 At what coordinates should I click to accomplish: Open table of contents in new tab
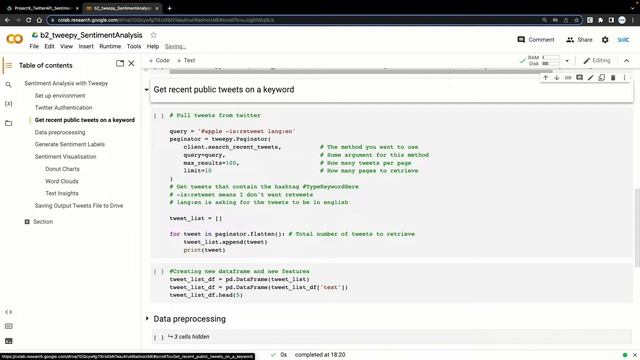[x=120, y=63]
